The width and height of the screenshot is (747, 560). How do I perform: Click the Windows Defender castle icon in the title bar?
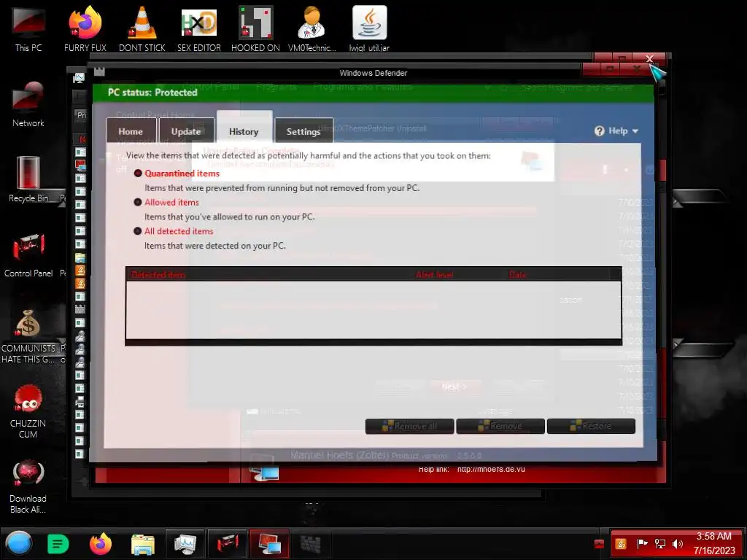click(x=99, y=72)
